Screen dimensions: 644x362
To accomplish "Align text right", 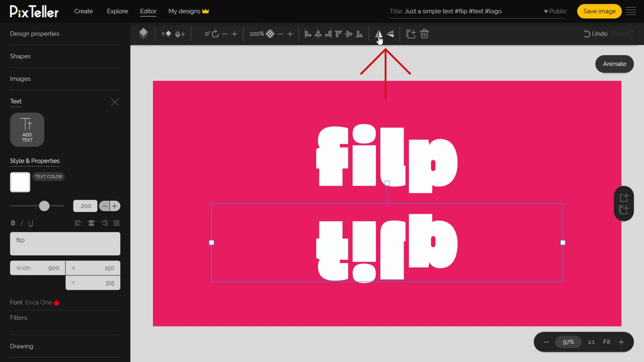I will (x=104, y=223).
